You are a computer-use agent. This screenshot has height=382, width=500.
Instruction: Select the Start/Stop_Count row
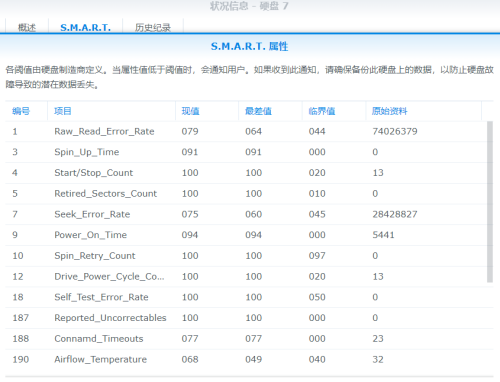pos(246,173)
